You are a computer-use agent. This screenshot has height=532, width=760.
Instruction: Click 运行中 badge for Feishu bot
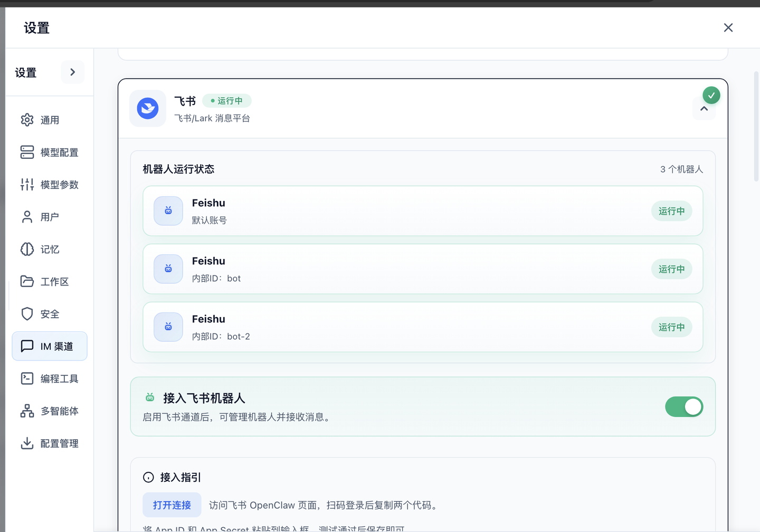pos(671,269)
